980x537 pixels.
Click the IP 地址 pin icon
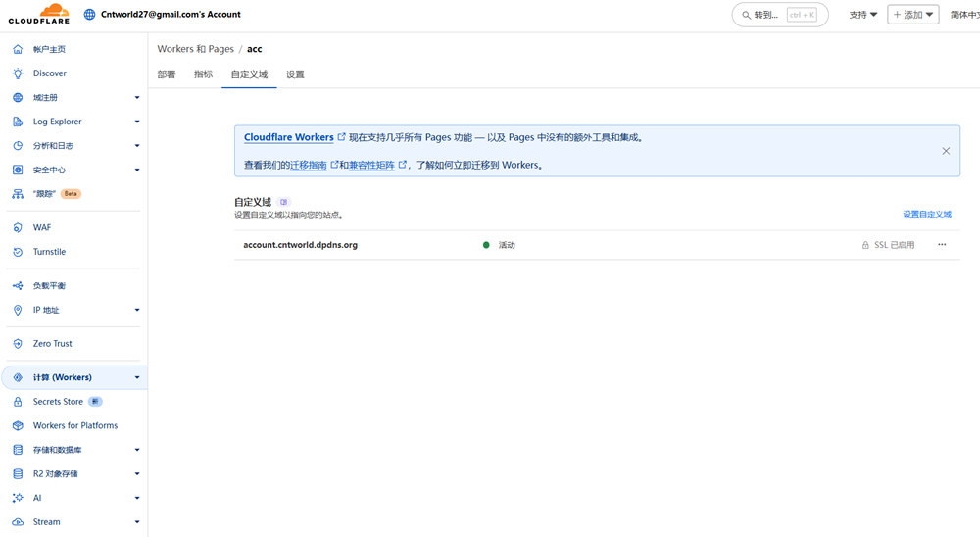(x=18, y=310)
